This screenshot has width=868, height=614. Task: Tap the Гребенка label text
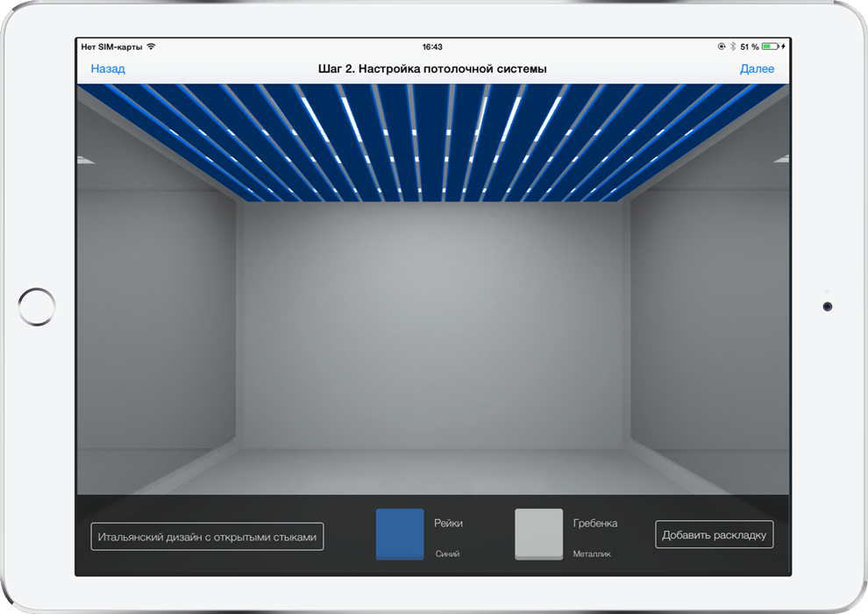(595, 523)
